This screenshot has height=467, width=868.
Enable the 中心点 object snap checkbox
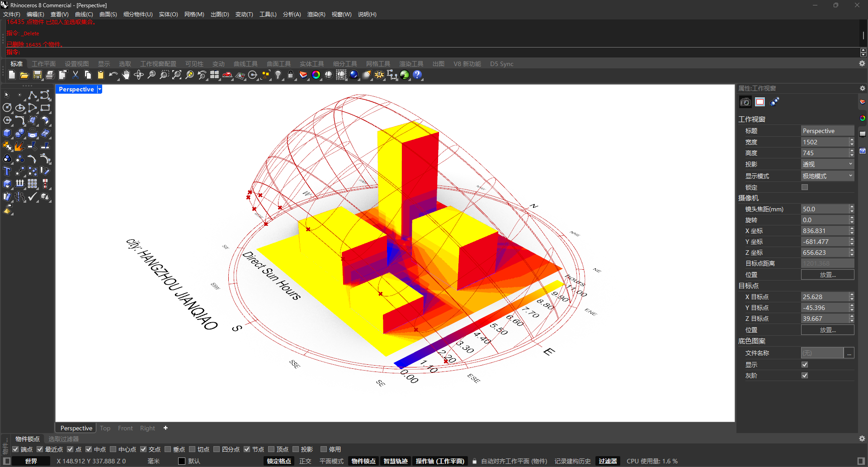pos(113,449)
